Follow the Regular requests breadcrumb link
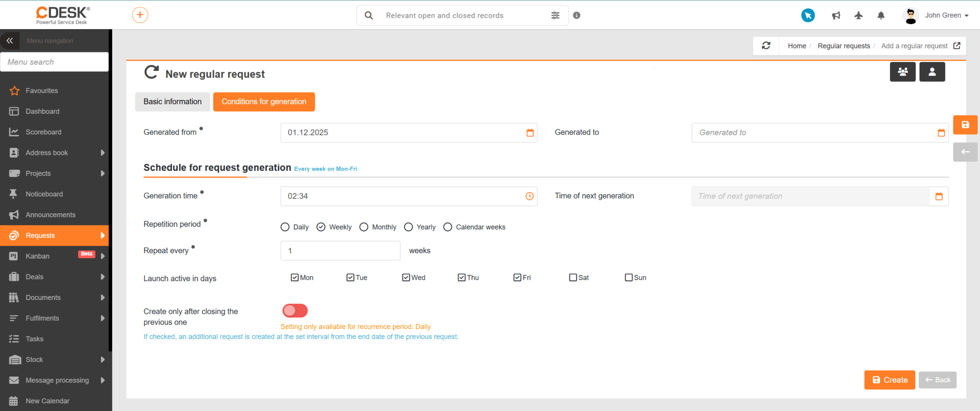Screen dimensions: 980x411 click(843, 46)
